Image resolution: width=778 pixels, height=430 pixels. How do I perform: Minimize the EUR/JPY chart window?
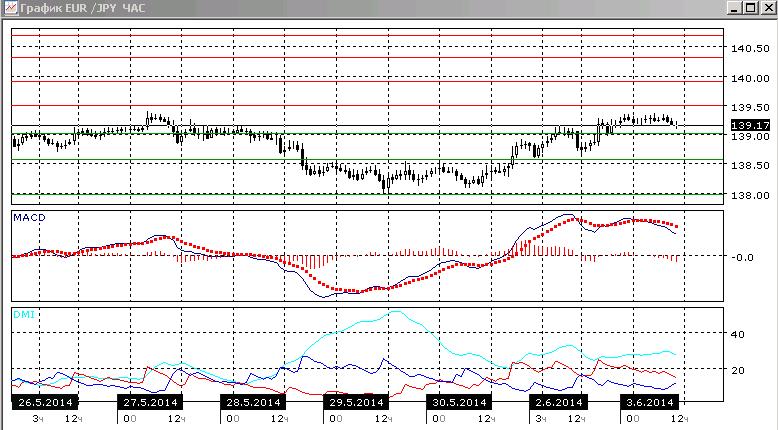735,8
